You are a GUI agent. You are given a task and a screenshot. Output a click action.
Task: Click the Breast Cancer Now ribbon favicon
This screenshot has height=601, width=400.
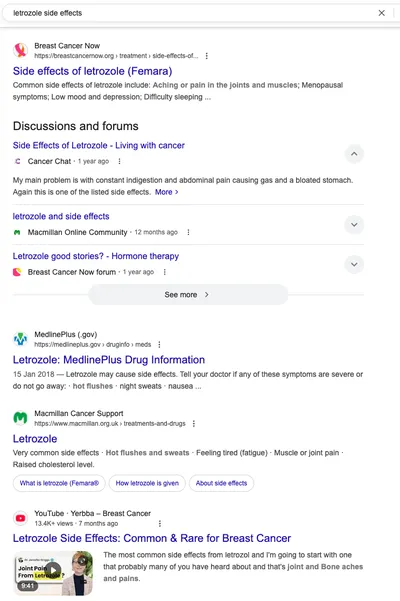(x=20, y=50)
